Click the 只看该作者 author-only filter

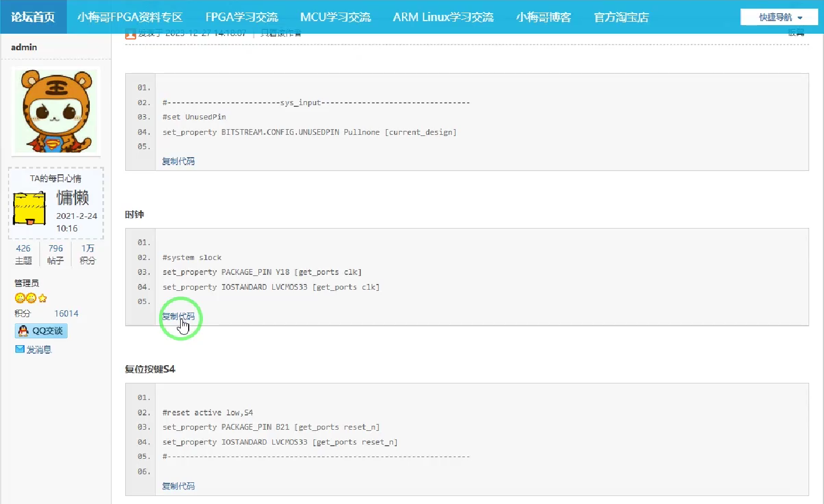281,33
